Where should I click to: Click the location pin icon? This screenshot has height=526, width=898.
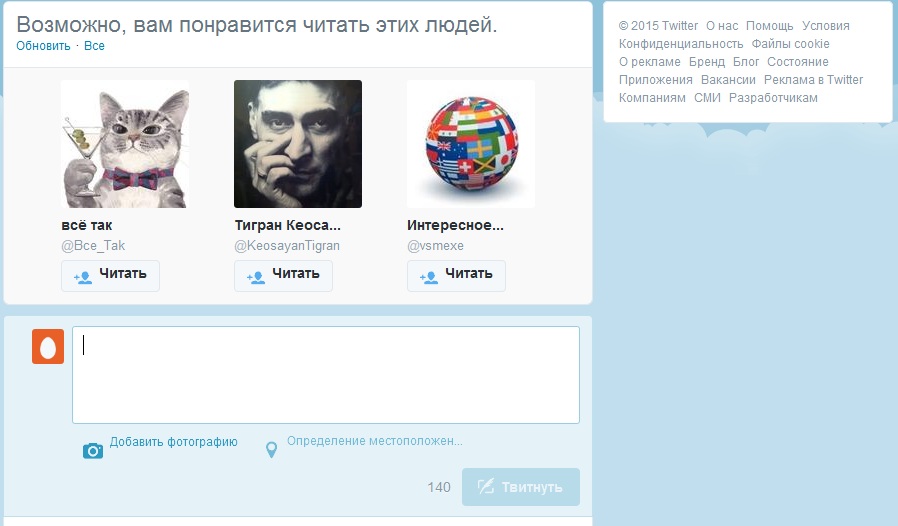coord(271,450)
